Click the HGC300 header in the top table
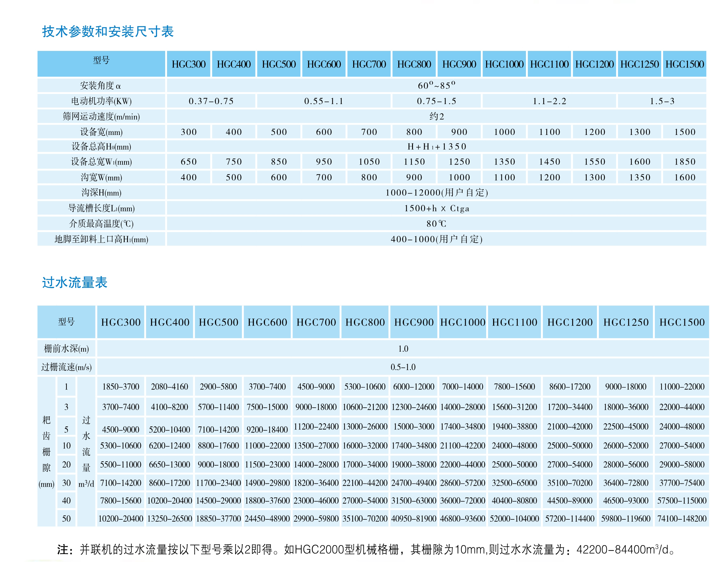The height and width of the screenshot is (562, 728). [188, 64]
